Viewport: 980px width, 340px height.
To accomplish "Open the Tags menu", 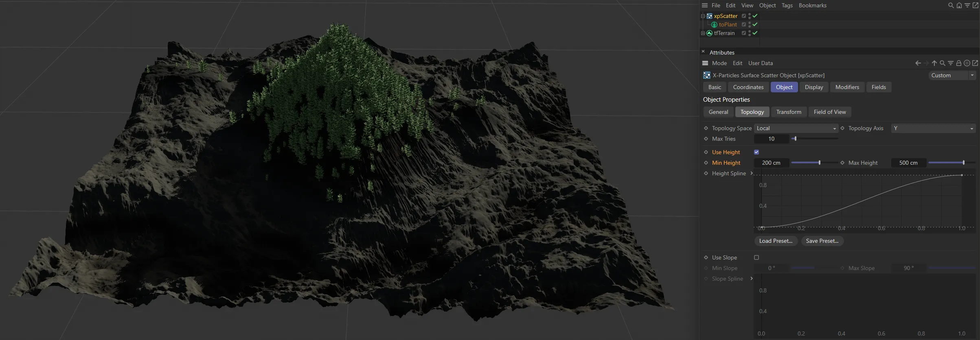I will click(787, 5).
